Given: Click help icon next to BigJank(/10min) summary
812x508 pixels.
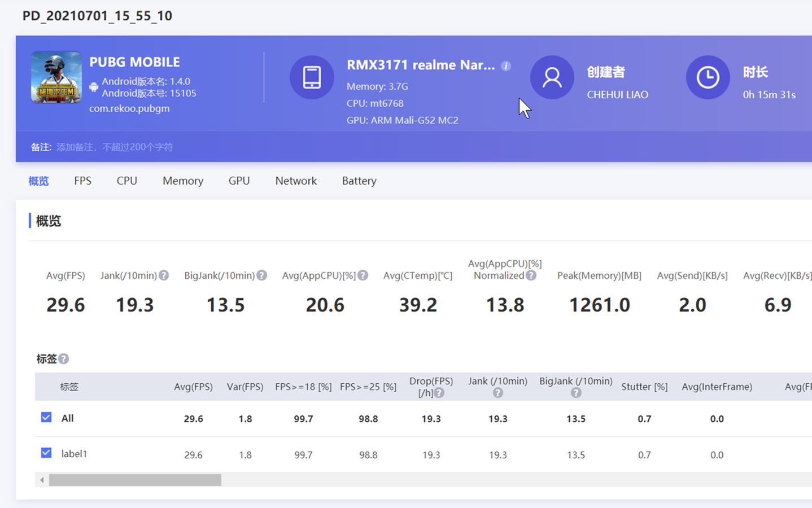Looking at the screenshot, I should click(261, 275).
